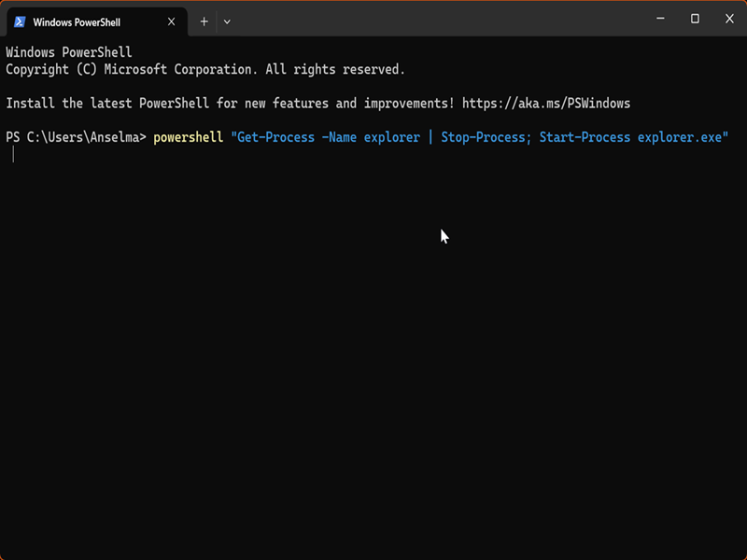Viewport: 747px width, 560px height.
Task: Maximize the terminal window
Action: click(x=695, y=19)
